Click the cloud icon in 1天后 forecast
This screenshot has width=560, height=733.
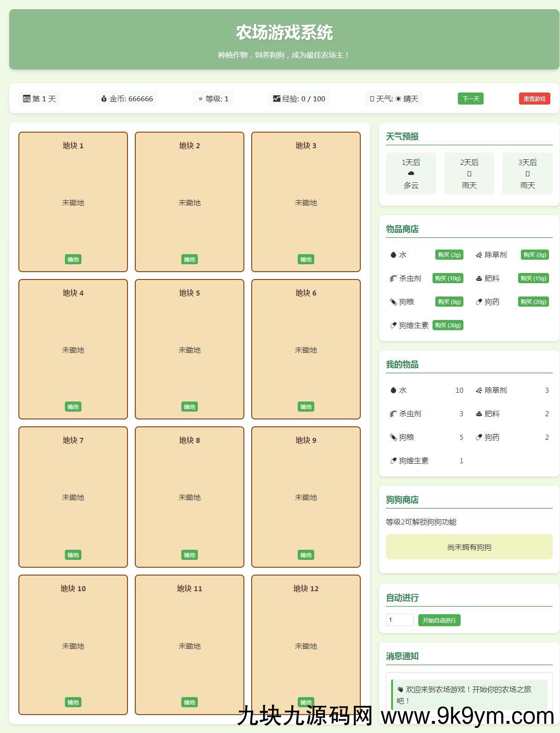[411, 174]
